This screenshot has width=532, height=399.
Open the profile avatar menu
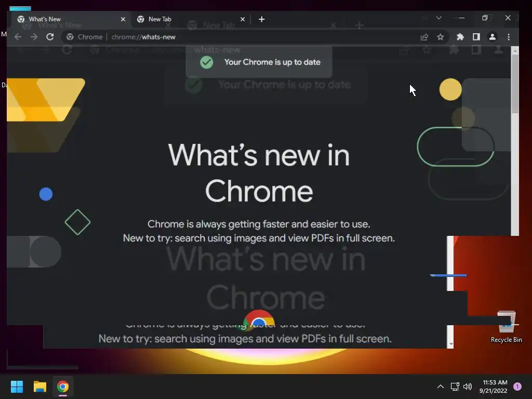tap(493, 37)
